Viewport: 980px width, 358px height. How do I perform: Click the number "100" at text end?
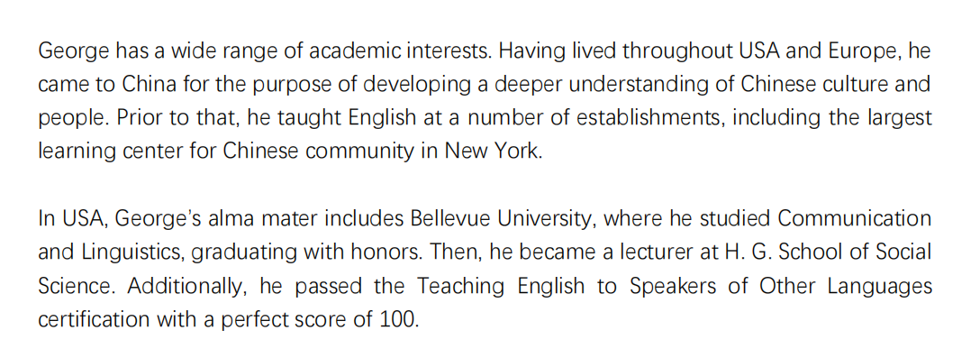[x=397, y=320]
